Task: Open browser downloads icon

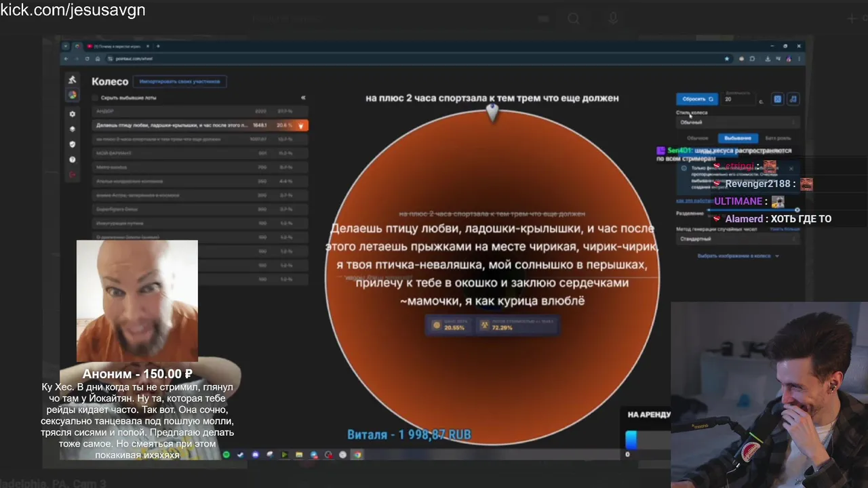Action: pos(767,59)
